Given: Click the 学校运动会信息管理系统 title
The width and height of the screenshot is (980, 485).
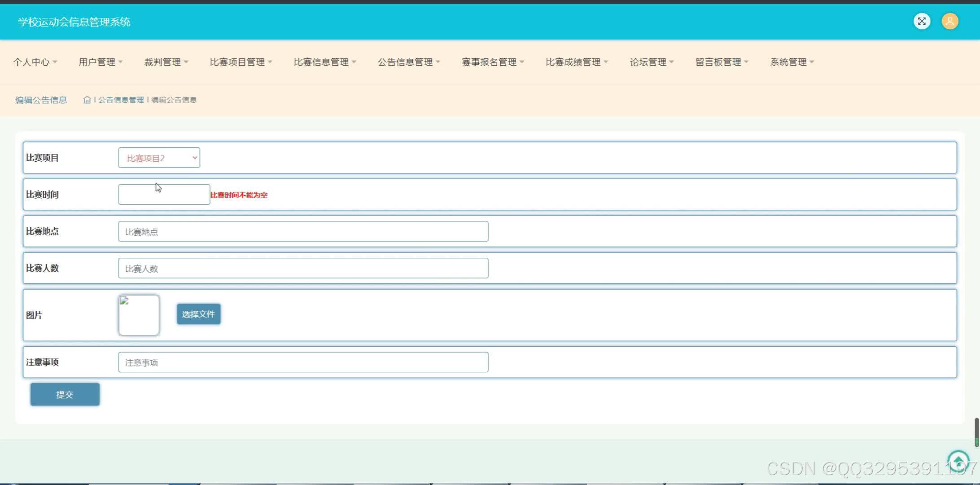Looking at the screenshot, I should tap(74, 22).
